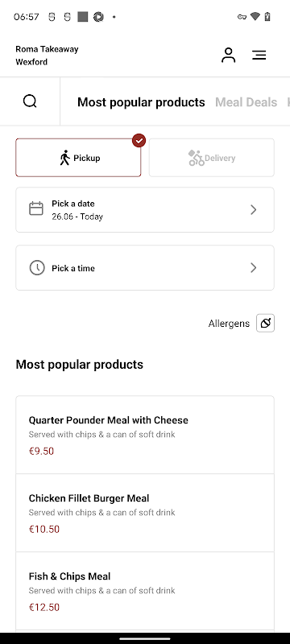This screenshot has height=644, width=290.
Task: Choose the Fish & Chips Meal
Action: point(145,591)
